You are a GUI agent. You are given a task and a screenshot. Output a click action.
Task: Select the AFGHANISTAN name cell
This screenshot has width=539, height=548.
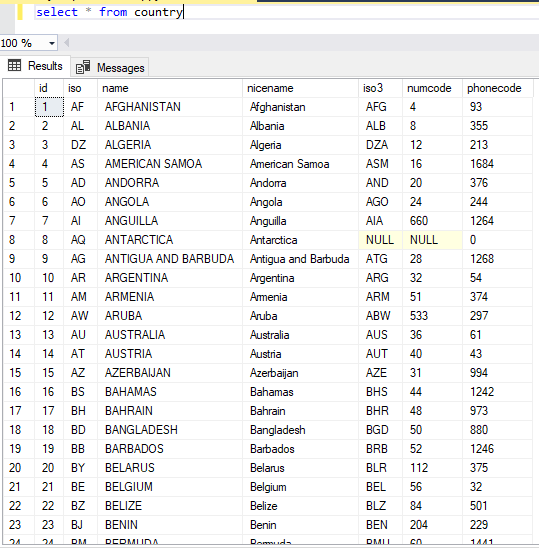pyautogui.click(x=170, y=107)
